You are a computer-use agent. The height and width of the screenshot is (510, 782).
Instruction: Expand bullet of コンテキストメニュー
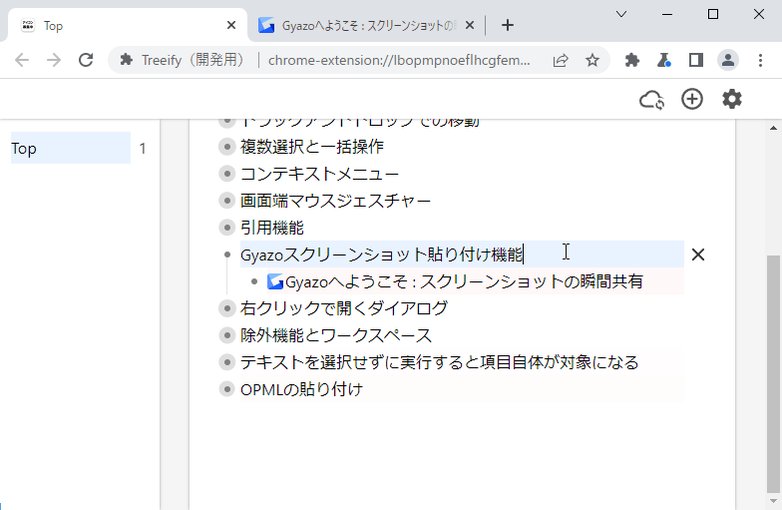[227, 173]
